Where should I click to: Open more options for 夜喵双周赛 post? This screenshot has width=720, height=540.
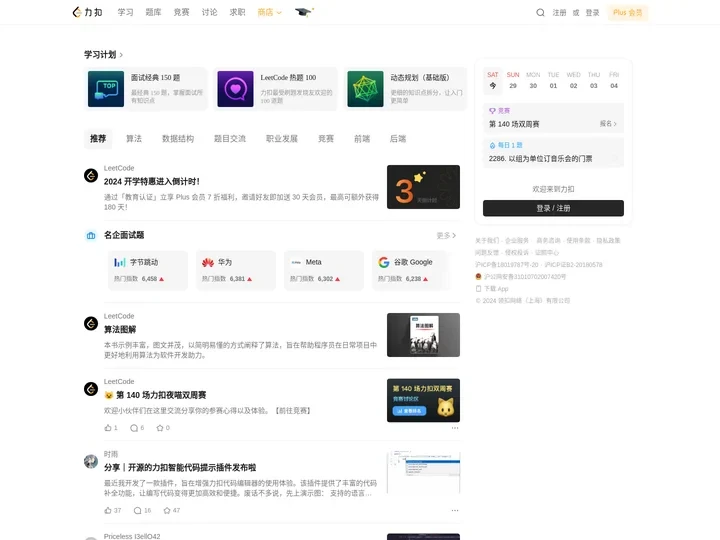455,428
